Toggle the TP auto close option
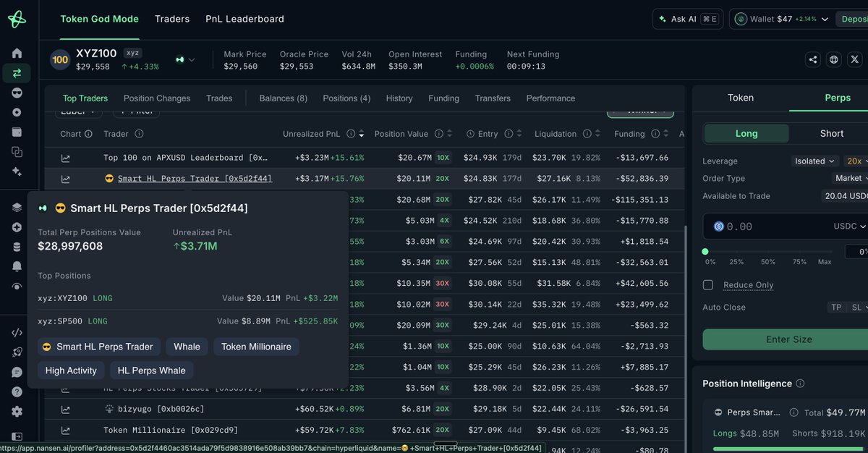868x453 pixels. 836,308
